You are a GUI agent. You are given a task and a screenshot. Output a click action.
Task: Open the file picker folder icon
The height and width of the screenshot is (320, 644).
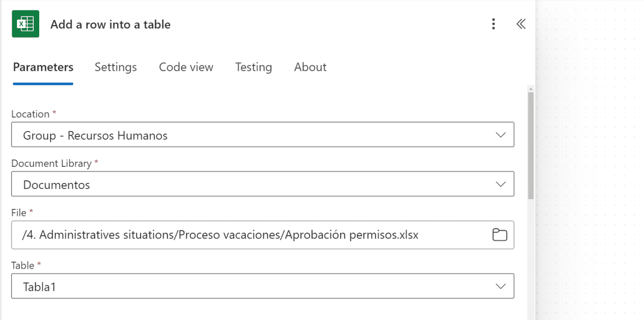click(x=500, y=235)
